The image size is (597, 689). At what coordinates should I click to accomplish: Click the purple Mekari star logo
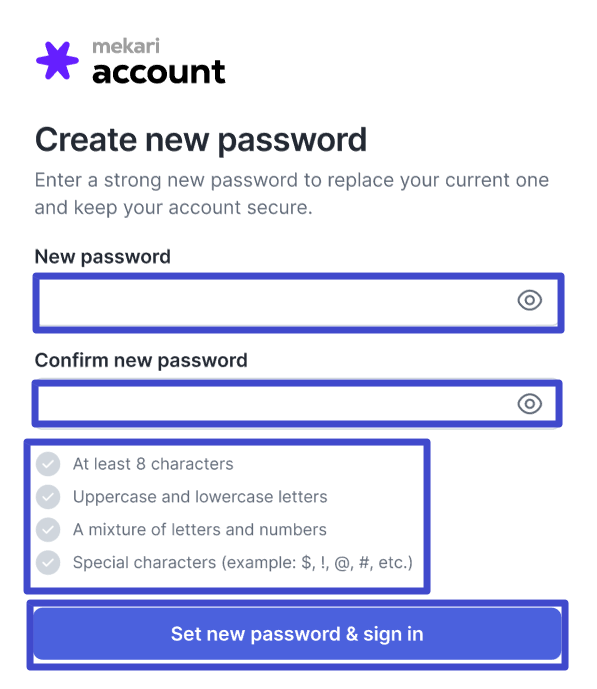pyautogui.click(x=57, y=61)
